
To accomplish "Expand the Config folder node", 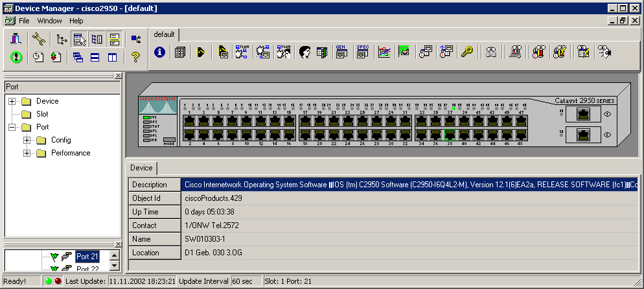I will [x=27, y=140].
